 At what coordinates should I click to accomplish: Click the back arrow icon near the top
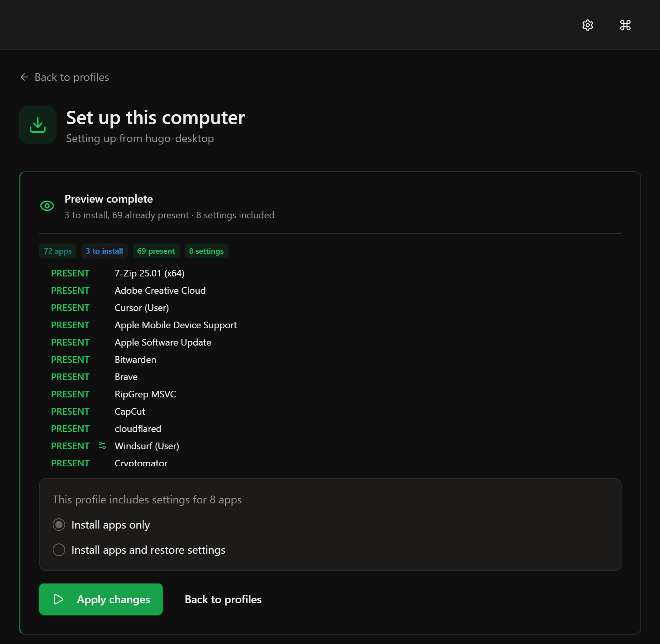(x=24, y=77)
